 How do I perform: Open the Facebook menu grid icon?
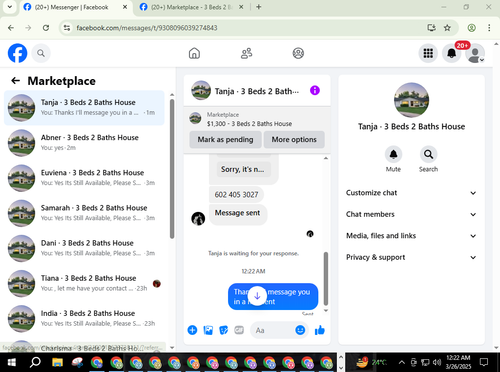tap(428, 53)
